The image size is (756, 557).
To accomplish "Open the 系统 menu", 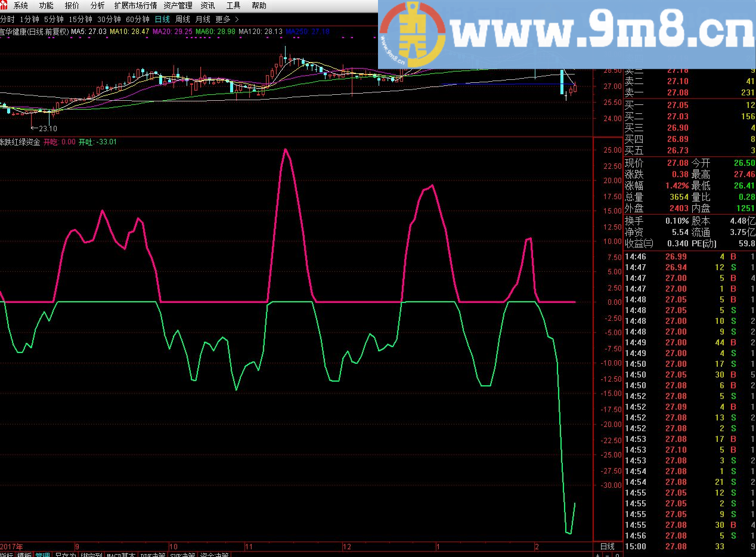I will [20, 5].
